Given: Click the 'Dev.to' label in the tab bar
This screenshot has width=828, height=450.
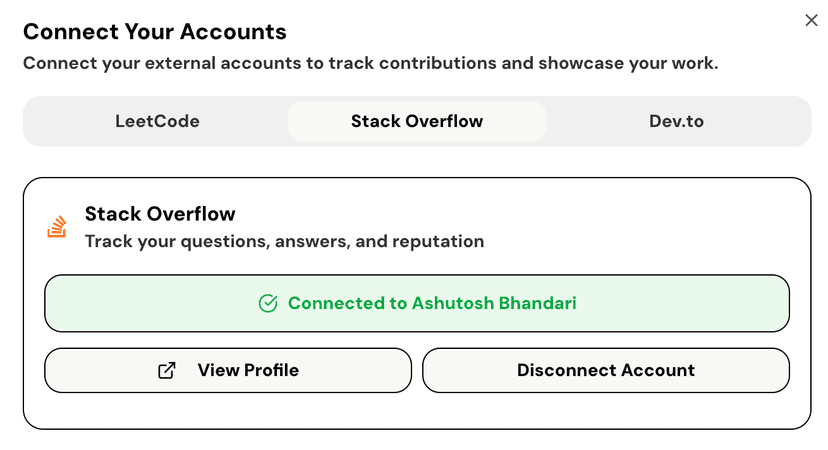Looking at the screenshot, I should tap(676, 121).
